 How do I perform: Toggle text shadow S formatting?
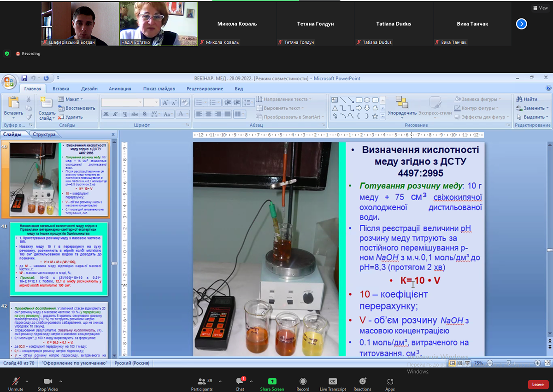tap(144, 114)
